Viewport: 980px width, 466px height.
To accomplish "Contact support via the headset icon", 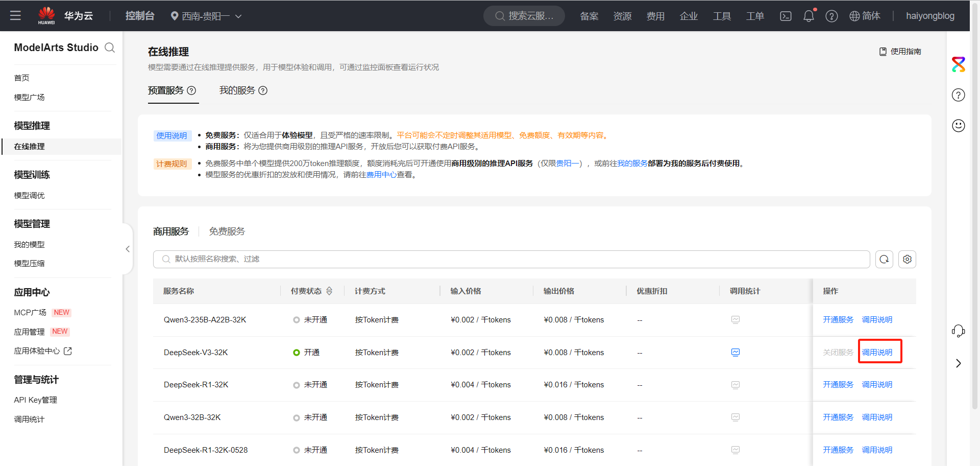I will (959, 331).
